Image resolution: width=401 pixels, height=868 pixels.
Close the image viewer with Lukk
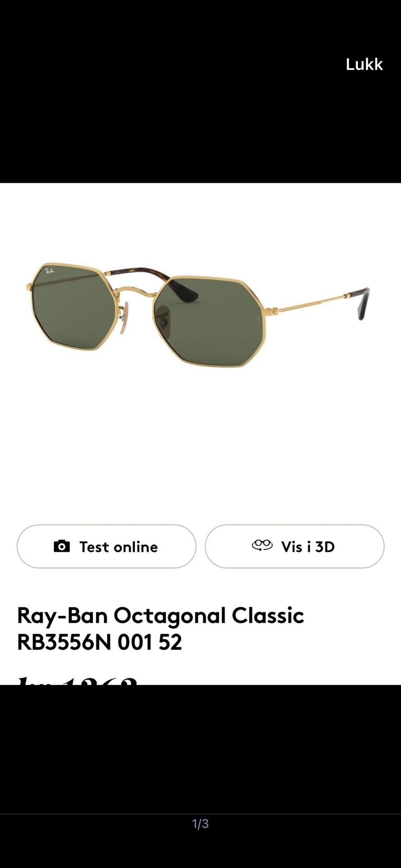[364, 64]
